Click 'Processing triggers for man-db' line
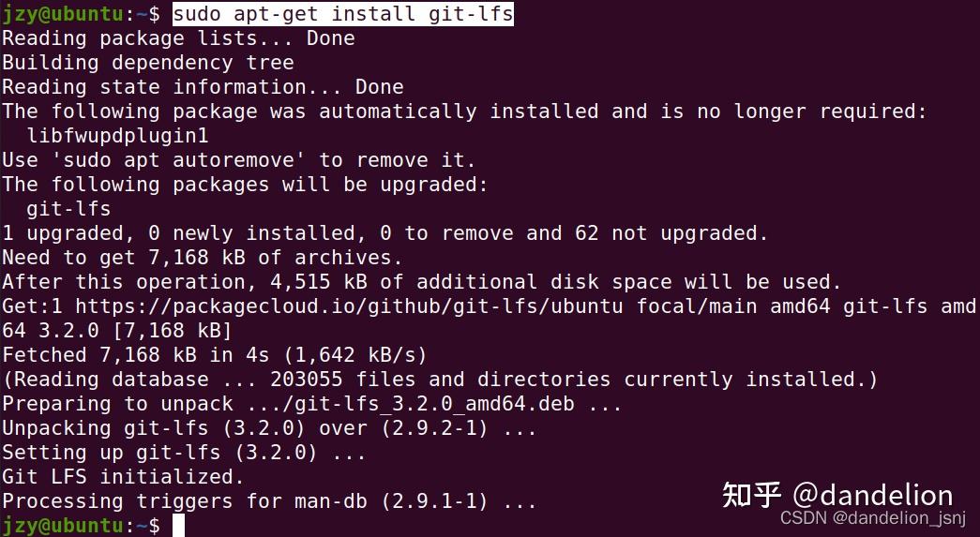The image size is (980, 537). [269, 501]
